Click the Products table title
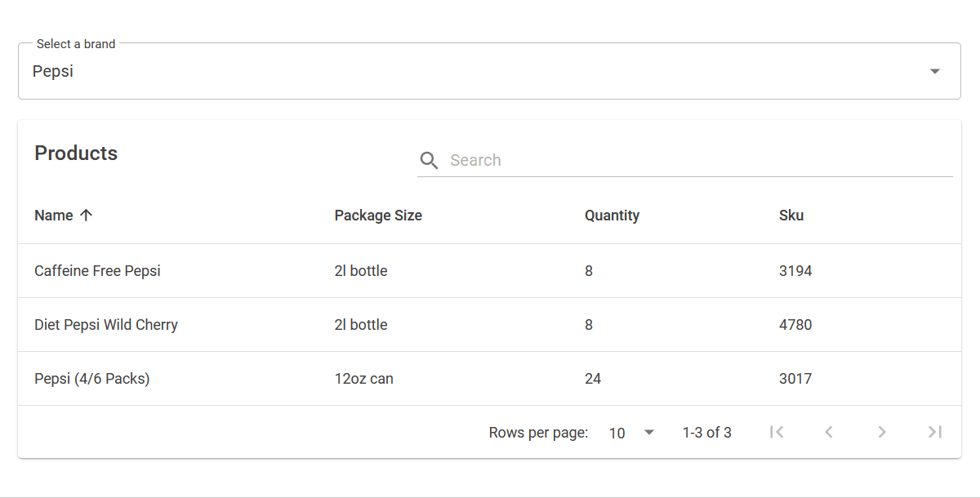Viewport: 980px width, 498px height. tap(76, 153)
